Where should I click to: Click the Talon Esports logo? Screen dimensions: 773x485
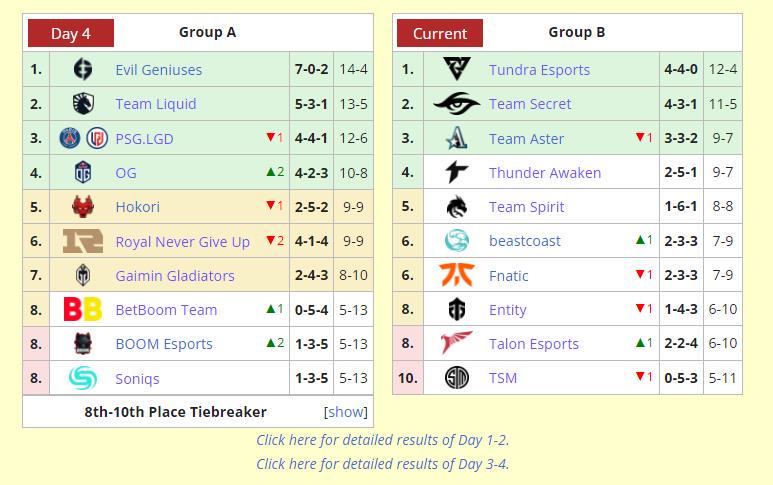[x=457, y=343]
